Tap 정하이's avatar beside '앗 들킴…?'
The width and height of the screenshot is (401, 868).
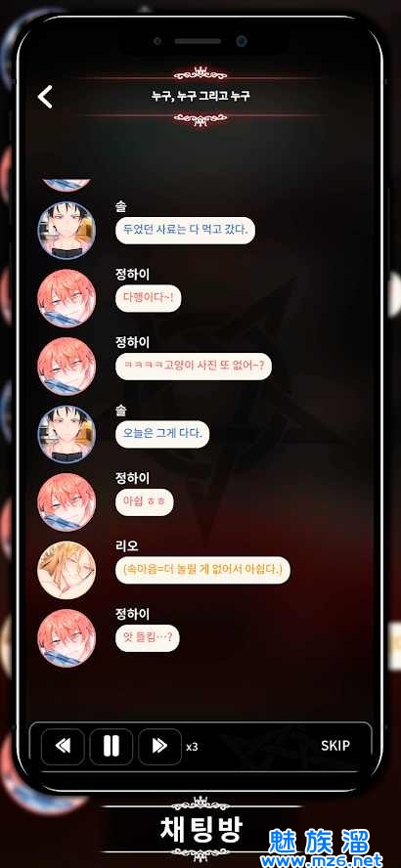[x=67, y=638]
